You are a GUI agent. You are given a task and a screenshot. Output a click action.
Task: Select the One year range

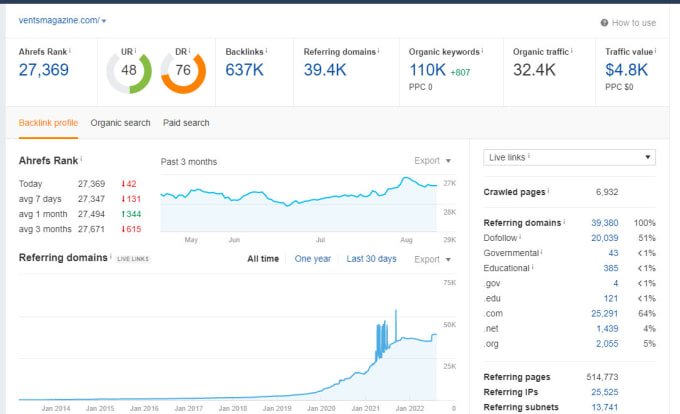pos(313,259)
